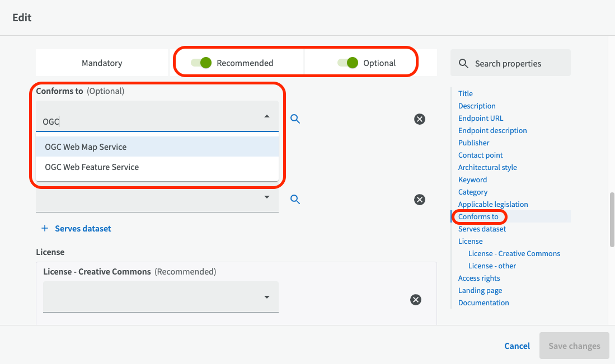Click the search icon beside Serves dataset field
The height and width of the screenshot is (364, 615).
pos(295,200)
